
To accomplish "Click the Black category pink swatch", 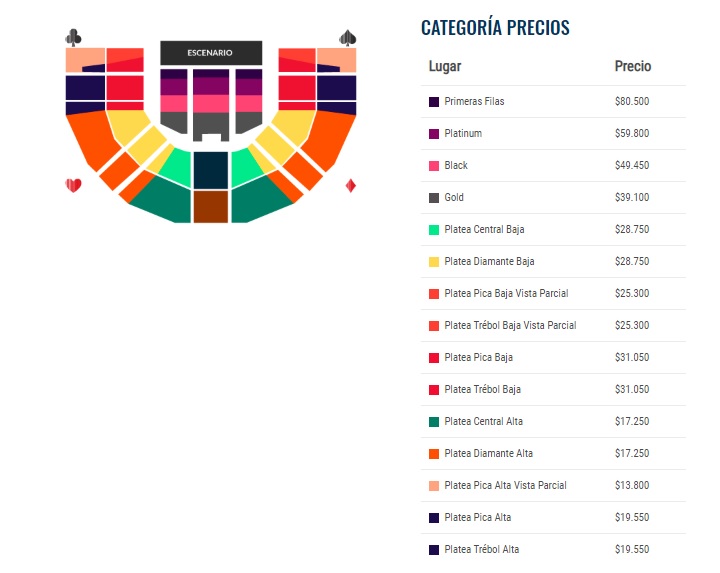I will coord(434,166).
